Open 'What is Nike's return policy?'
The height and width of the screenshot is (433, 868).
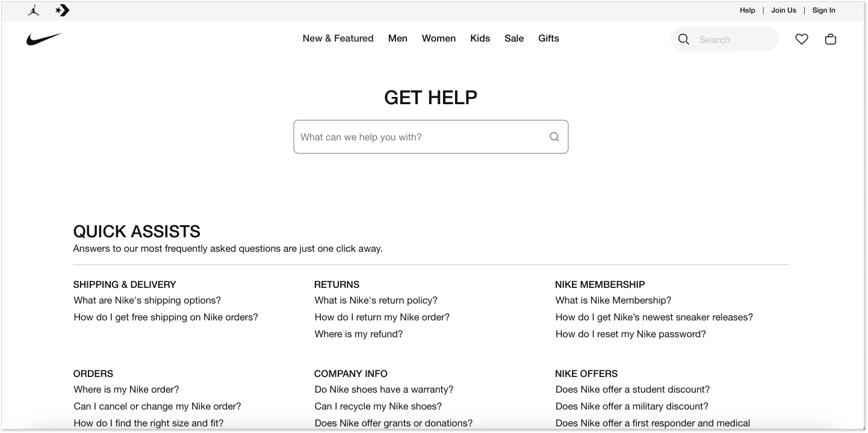coord(376,301)
